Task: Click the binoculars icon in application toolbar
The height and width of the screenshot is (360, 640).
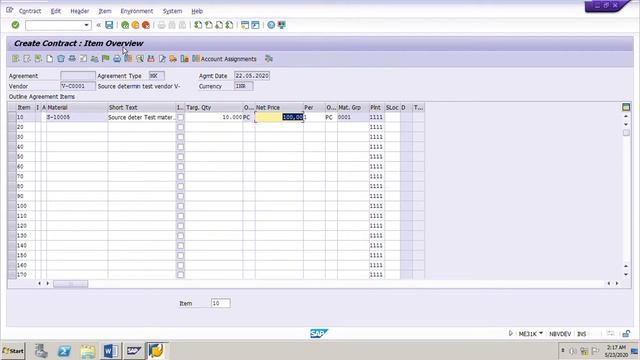Action: tap(151, 59)
